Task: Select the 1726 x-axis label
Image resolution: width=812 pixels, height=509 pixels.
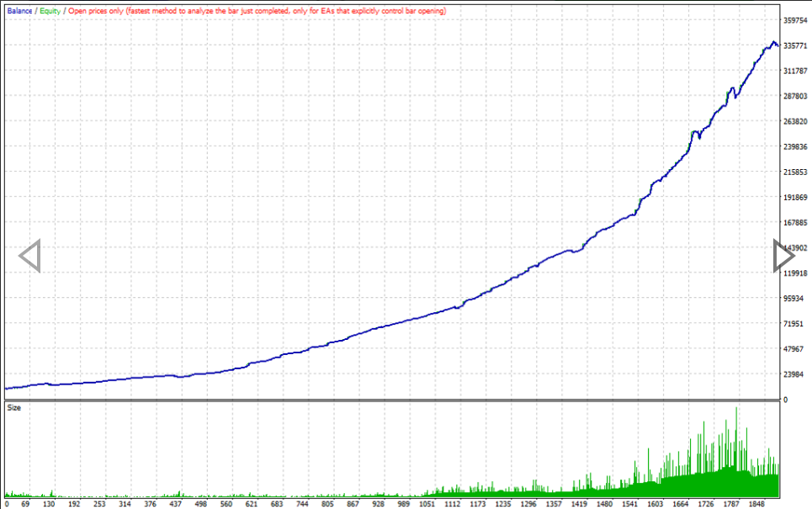Action: [706, 504]
